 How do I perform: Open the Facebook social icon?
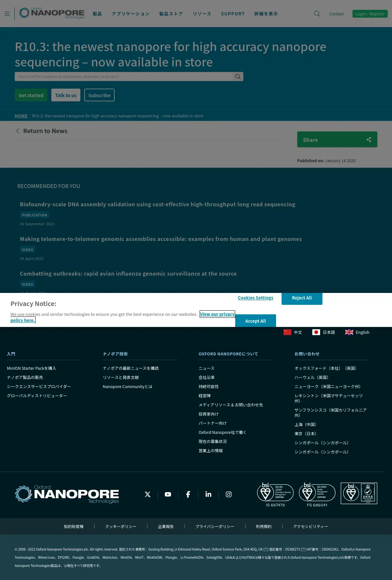(188, 494)
